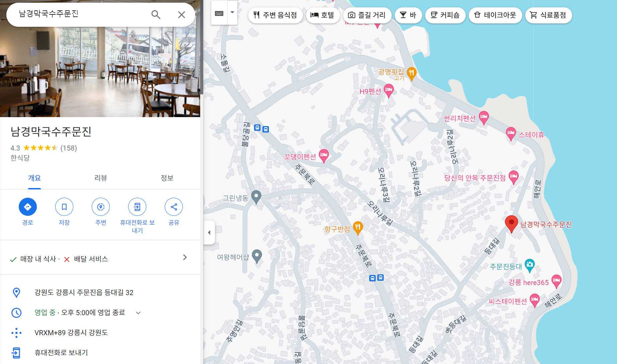
Task: Click the plus code VRXM+89 강릉시 강원도
Action: click(71, 333)
